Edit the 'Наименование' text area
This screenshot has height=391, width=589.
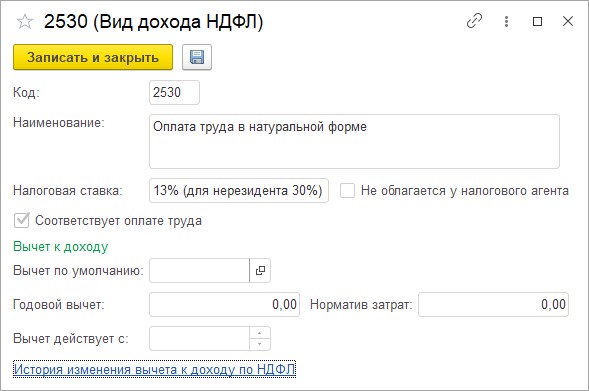click(x=354, y=142)
